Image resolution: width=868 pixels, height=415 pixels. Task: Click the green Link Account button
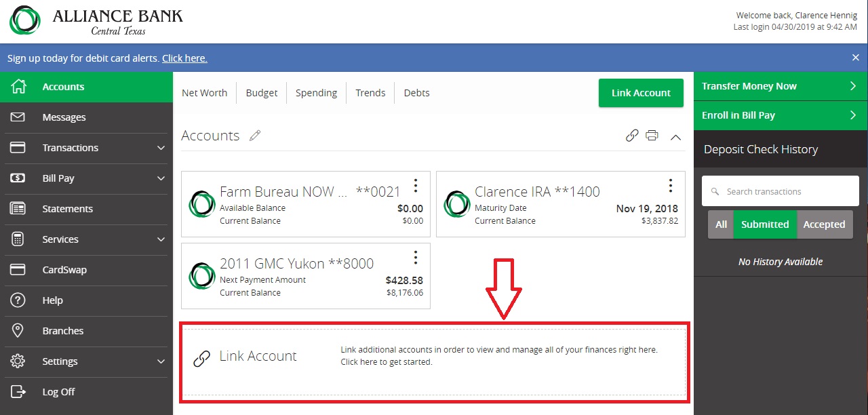tap(641, 93)
